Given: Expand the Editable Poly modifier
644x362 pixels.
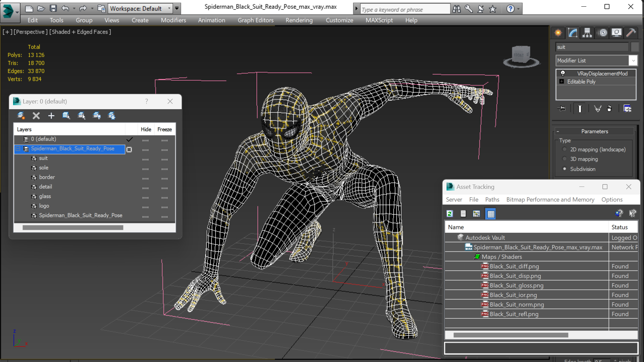Looking at the screenshot, I should [x=562, y=81].
